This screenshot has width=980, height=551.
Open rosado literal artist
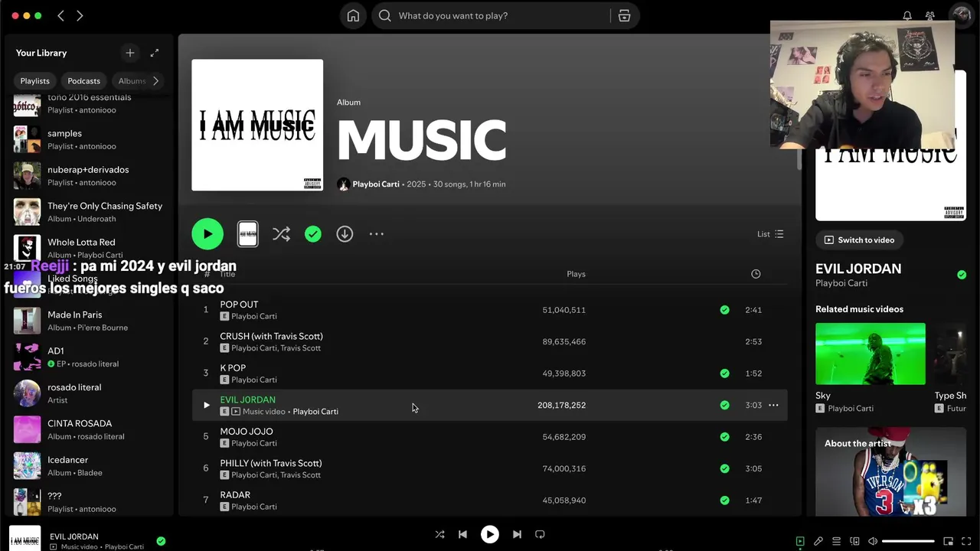click(88, 393)
